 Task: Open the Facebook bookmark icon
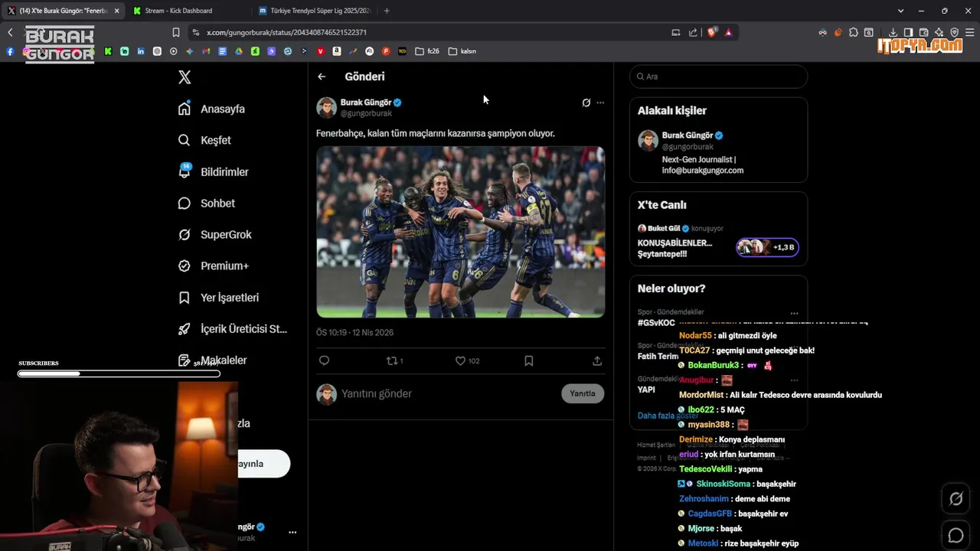(x=10, y=51)
